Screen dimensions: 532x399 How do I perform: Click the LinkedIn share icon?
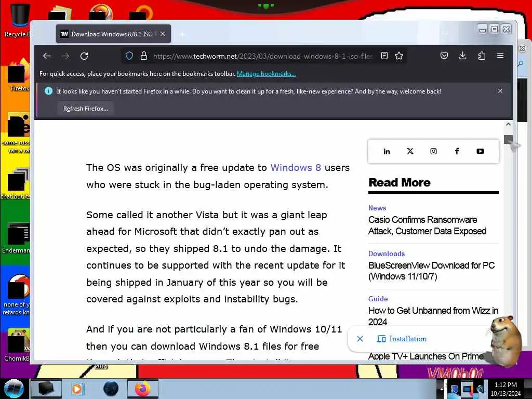(x=387, y=151)
